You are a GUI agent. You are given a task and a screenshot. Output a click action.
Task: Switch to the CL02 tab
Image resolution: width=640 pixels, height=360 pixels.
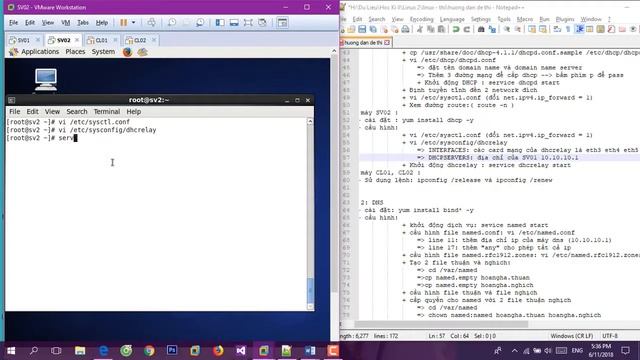click(140, 40)
